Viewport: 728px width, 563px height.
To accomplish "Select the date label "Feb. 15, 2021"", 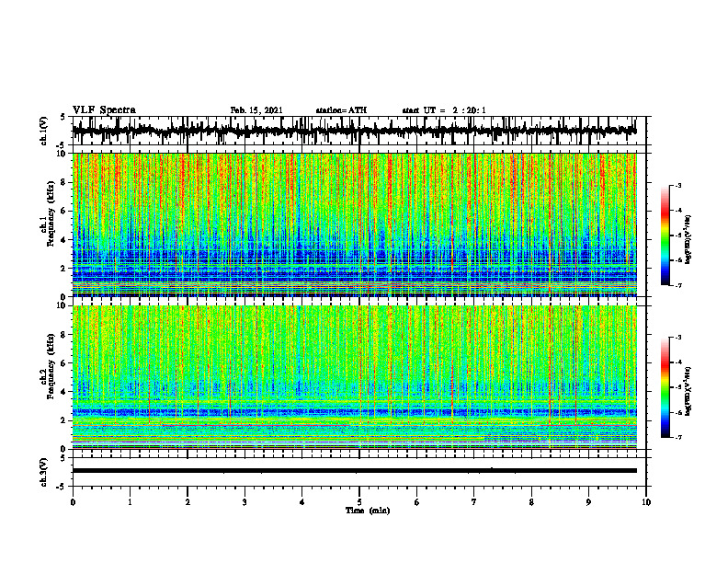I will tap(256, 110).
